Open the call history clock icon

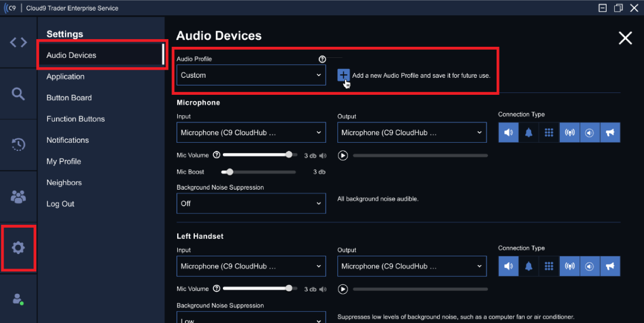pyautogui.click(x=18, y=145)
